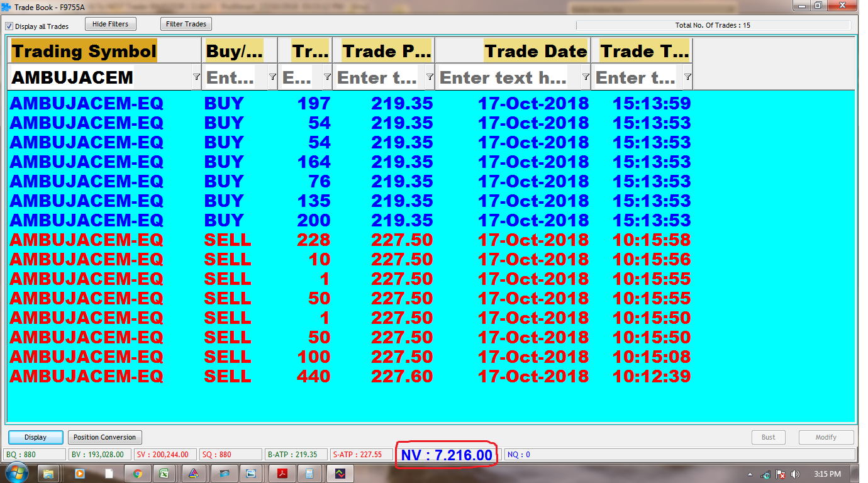Image resolution: width=868 pixels, height=483 pixels.
Task: Open the Buy/Sell column filter funnel
Action: (x=272, y=77)
